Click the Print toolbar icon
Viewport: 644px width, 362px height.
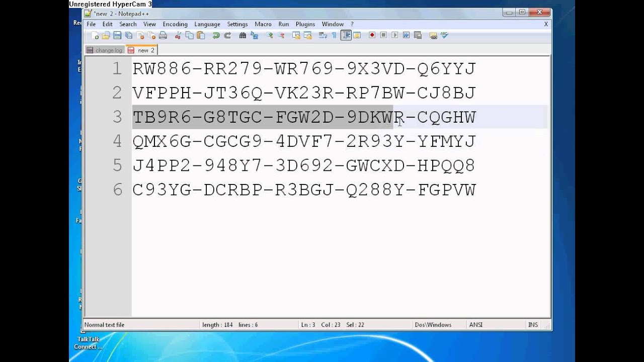click(163, 35)
